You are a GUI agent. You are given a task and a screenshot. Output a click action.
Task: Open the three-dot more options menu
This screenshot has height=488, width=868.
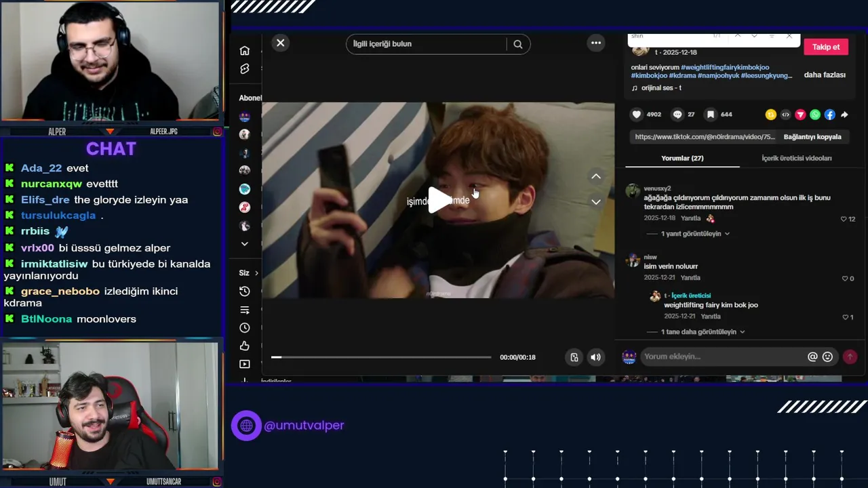tap(596, 43)
